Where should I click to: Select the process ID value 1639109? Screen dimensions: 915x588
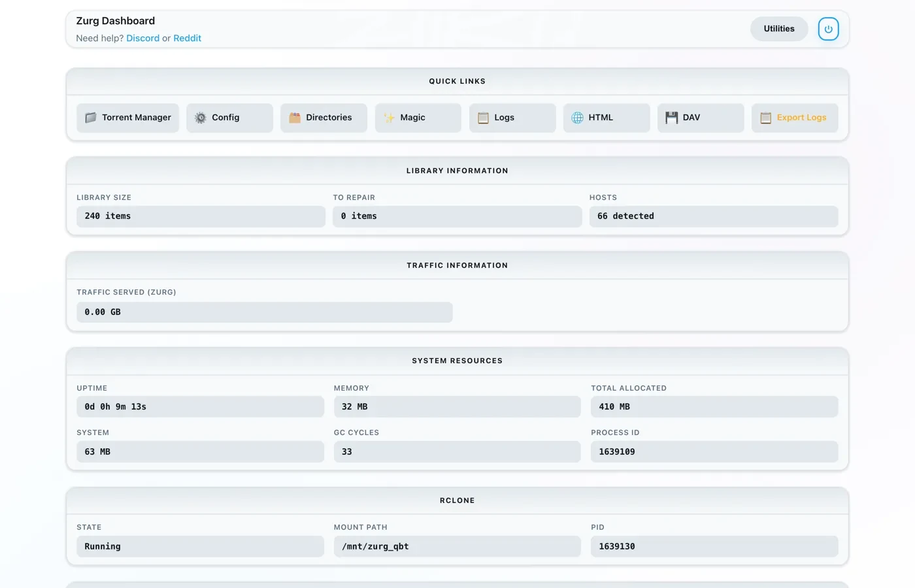coord(714,451)
